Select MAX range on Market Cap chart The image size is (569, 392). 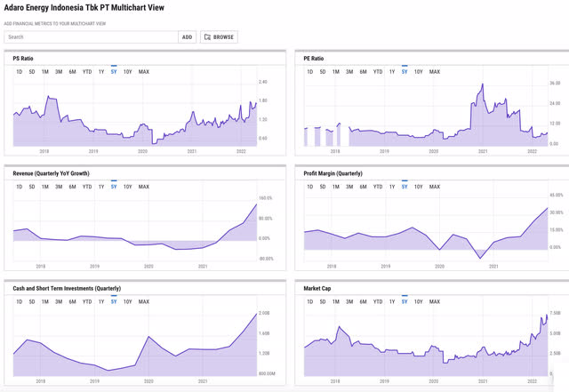tap(435, 301)
